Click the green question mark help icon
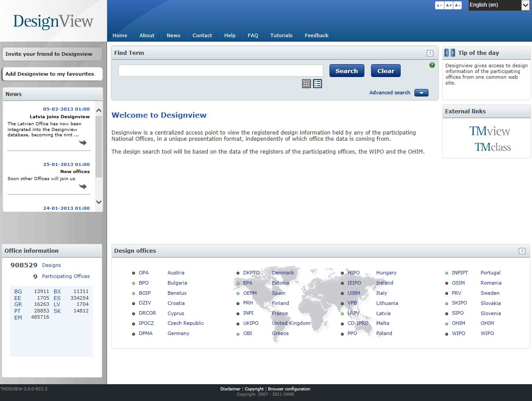The height and width of the screenshot is (401, 532). (x=432, y=65)
